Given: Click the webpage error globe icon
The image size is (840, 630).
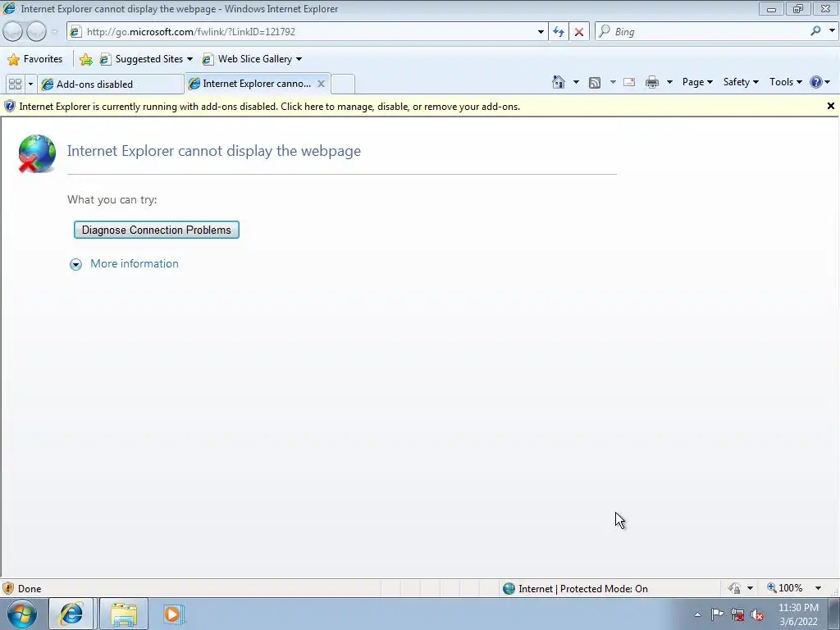Looking at the screenshot, I should tap(36, 153).
